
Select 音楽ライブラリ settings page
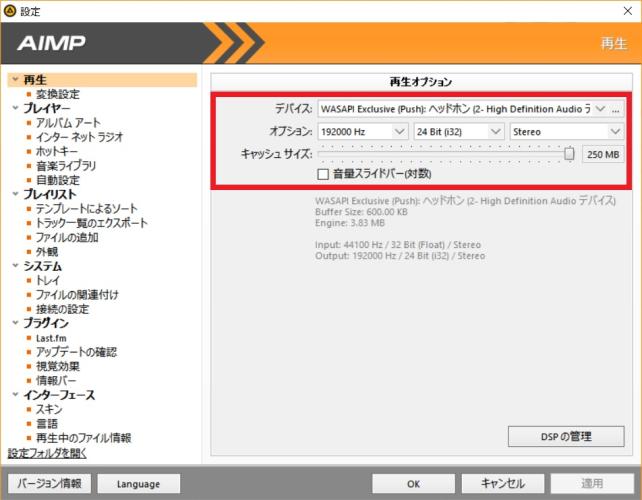tap(66, 165)
